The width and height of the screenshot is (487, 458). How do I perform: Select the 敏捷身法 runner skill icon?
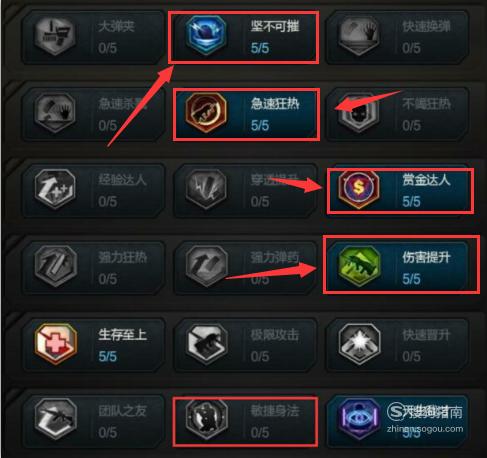tap(206, 420)
